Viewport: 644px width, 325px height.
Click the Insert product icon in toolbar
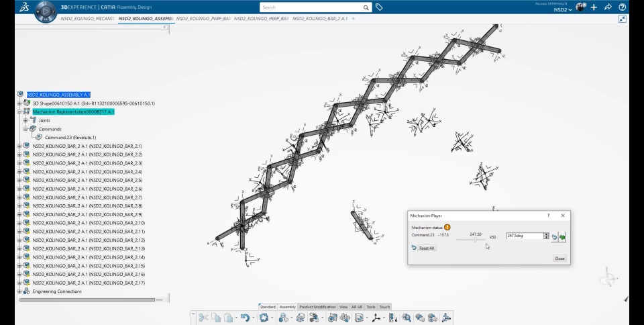[x=283, y=318]
